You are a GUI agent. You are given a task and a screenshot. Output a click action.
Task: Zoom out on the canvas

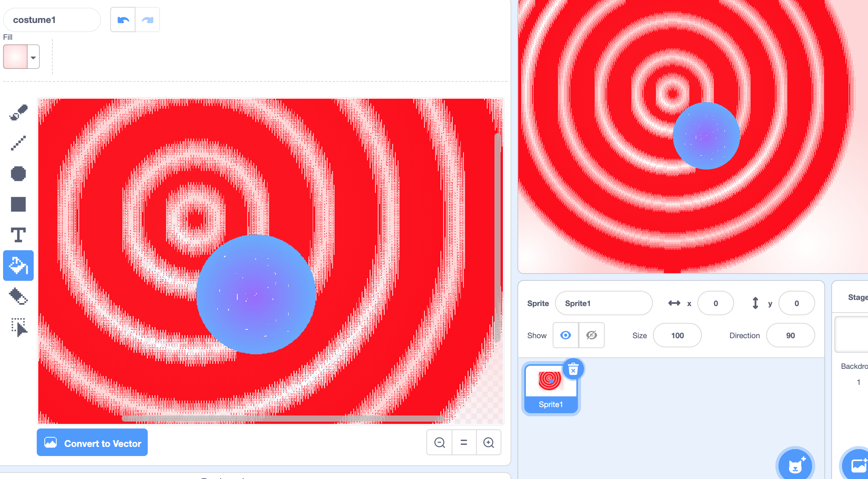tap(439, 442)
